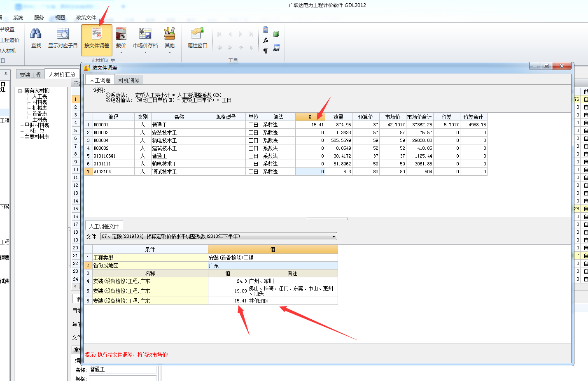This screenshot has height=381, width=588.
Task: Click the move left arrow icon
Action: (x=219, y=48)
